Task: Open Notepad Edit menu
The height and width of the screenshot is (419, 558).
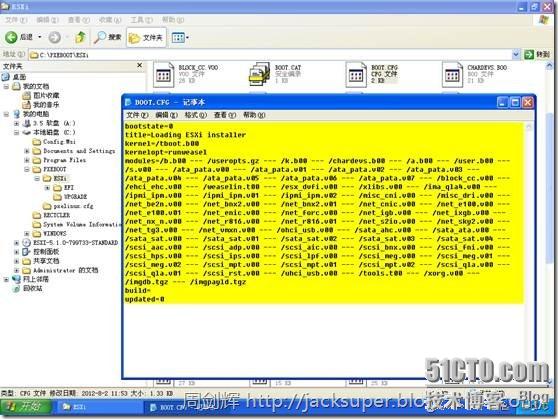Action: pyautogui.click(x=166, y=115)
